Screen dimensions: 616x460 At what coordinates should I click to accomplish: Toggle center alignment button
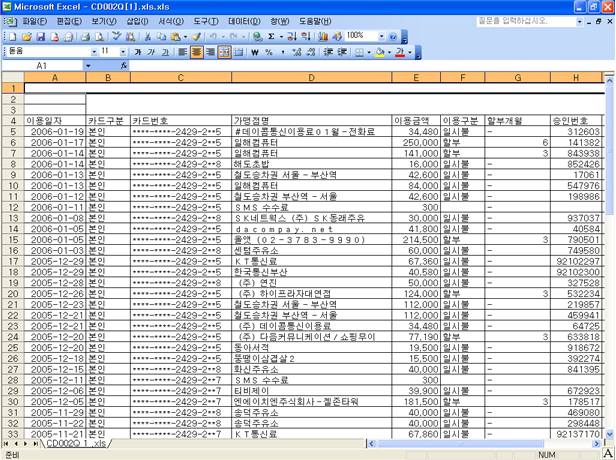[x=197, y=51]
